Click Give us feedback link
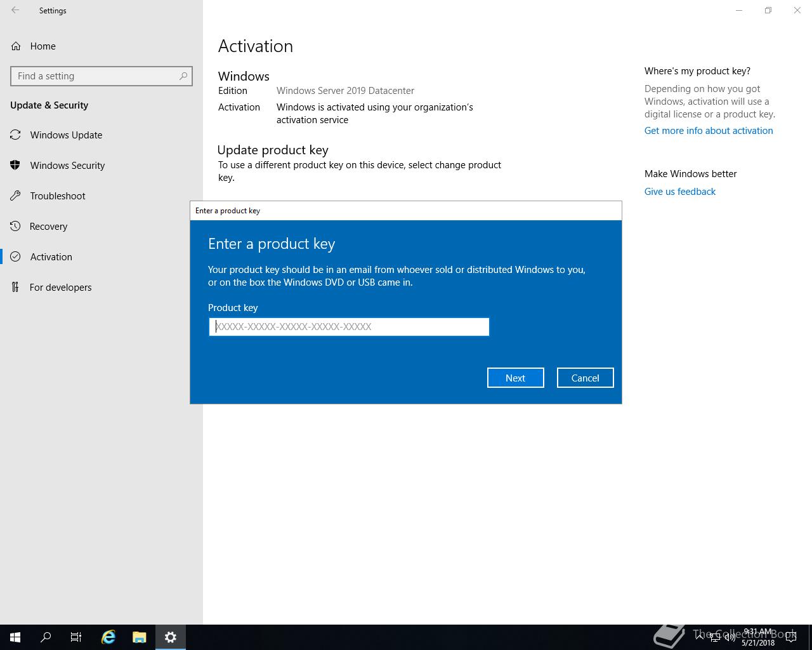This screenshot has height=650, width=812. [680, 192]
